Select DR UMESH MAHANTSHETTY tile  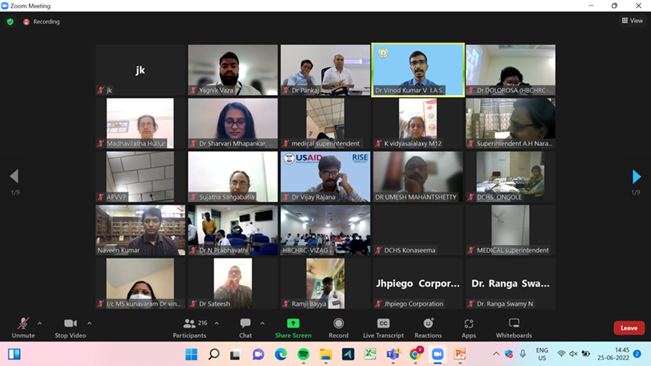coord(418,177)
